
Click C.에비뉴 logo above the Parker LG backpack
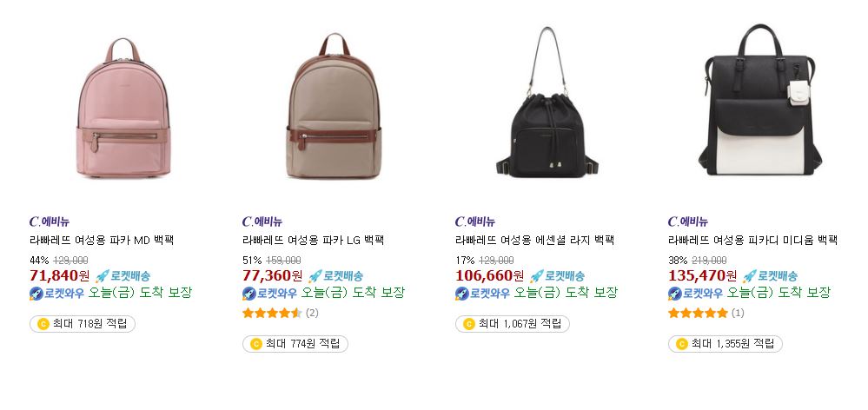point(262,222)
